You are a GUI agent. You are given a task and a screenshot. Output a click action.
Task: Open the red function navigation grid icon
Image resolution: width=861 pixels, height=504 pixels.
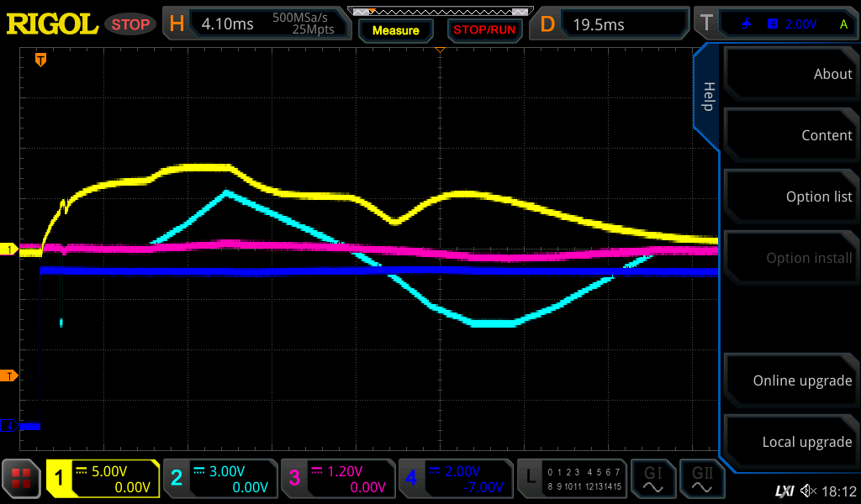pyautogui.click(x=22, y=479)
